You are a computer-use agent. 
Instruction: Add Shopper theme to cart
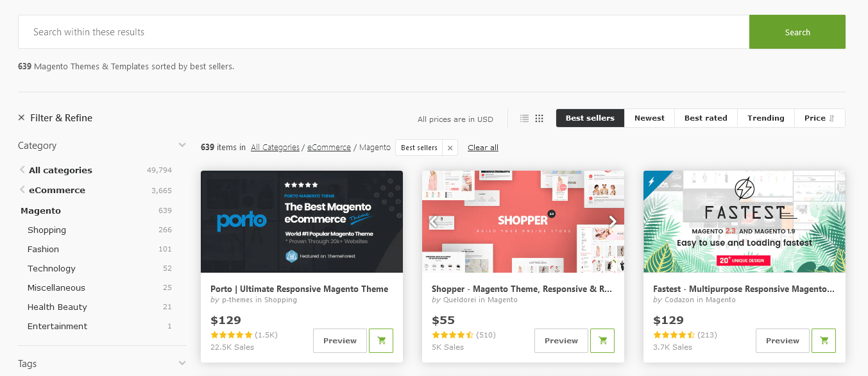602,340
